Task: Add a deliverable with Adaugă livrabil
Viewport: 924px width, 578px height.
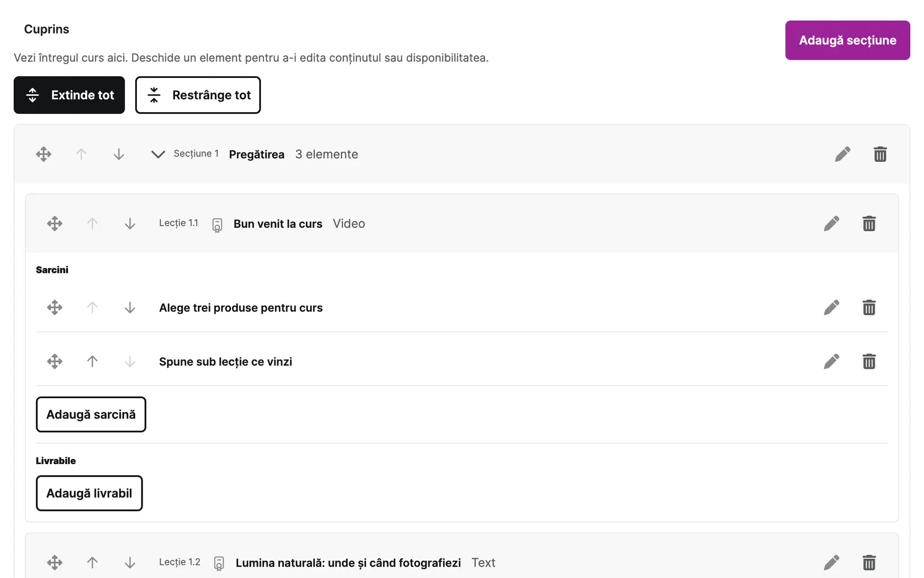Action: 89,493
